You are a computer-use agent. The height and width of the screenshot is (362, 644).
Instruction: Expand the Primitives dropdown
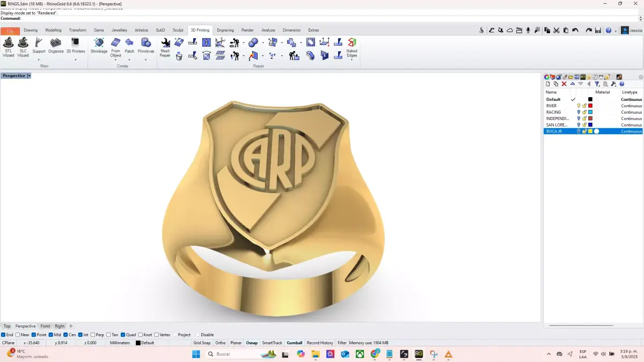coord(145,59)
